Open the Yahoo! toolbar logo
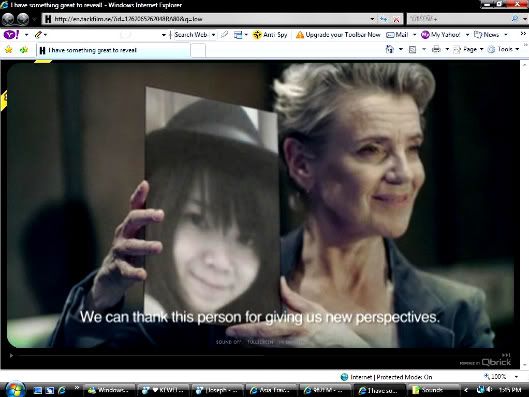The height and width of the screenshot is (397, 529). pyautogui.click(x=11, y=34)
